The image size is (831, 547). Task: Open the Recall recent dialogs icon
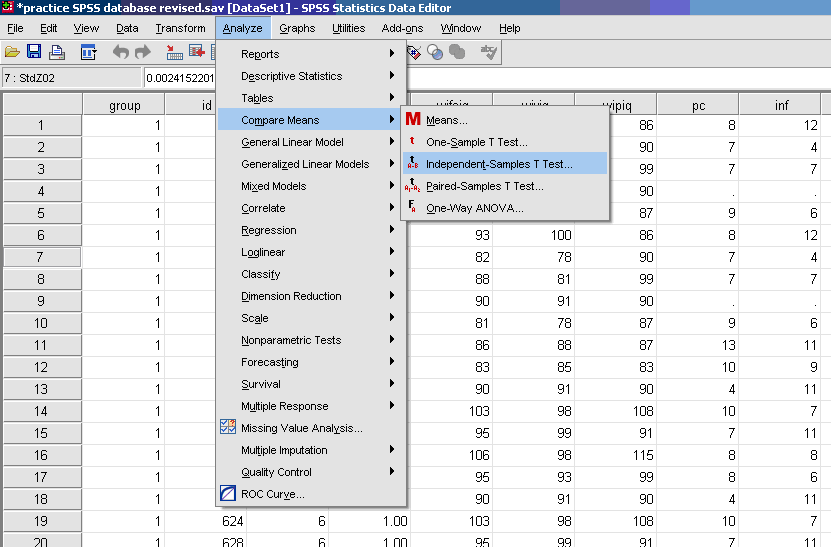(88, 52)
